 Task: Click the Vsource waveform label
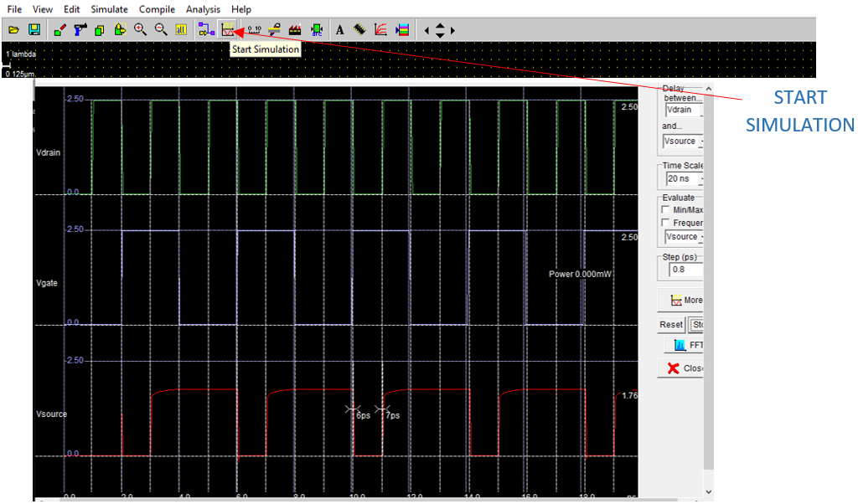click(x=51, y=414)
